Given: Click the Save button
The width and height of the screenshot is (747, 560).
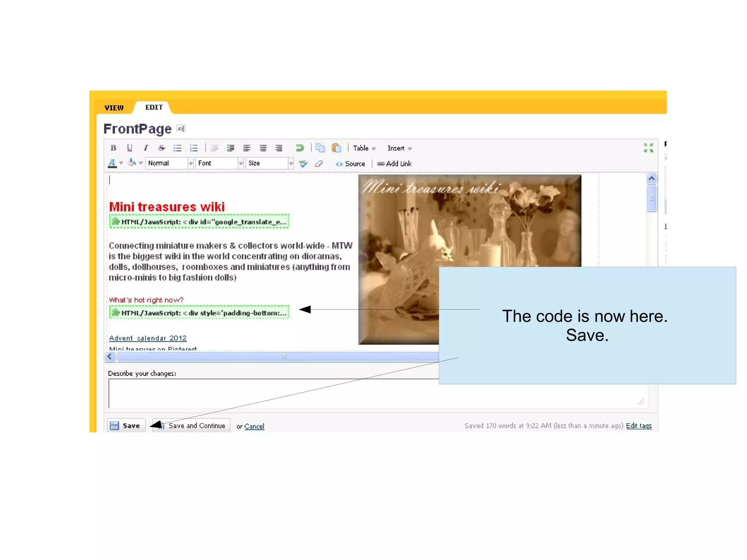Looking at the screenshot, I should click(126, 425).
